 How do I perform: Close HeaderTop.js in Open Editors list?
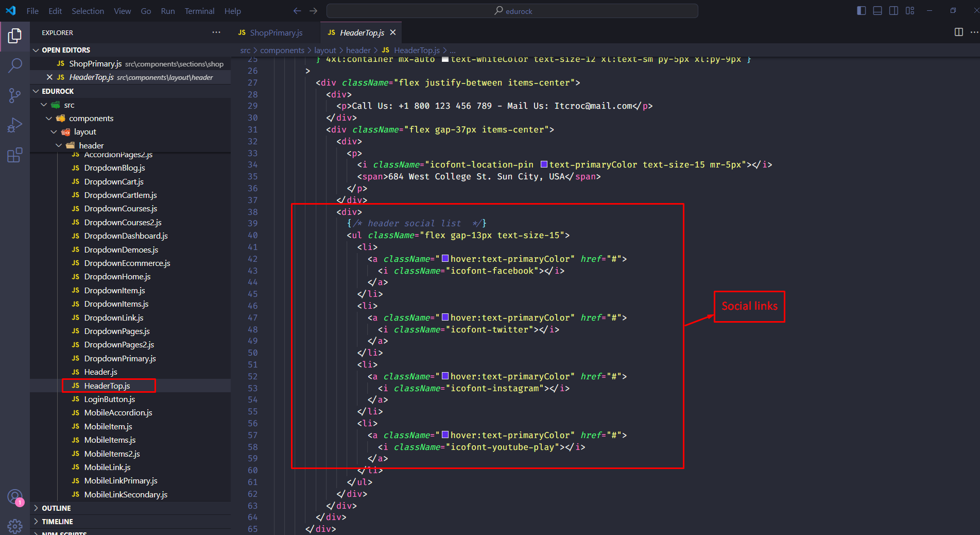[49, 77]
